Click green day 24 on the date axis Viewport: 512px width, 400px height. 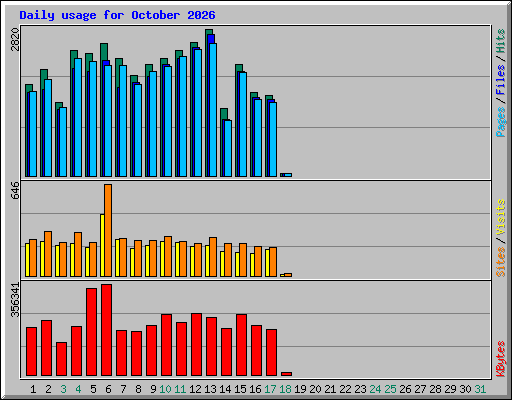point(375,389)
